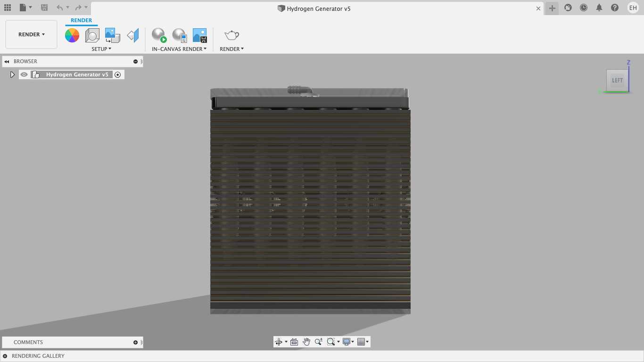
Task: Open the data panel grid icon
Action: point(8,8)
